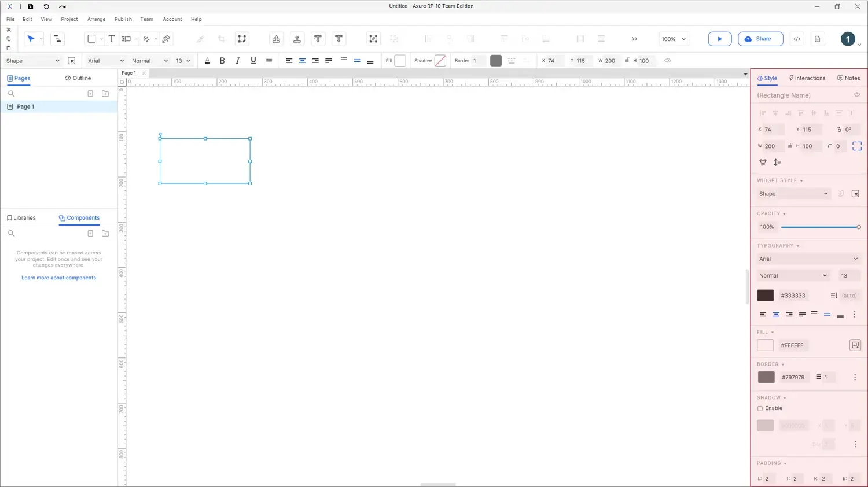Click the Share button
The image size is (868, 487).
pos(760,39)
